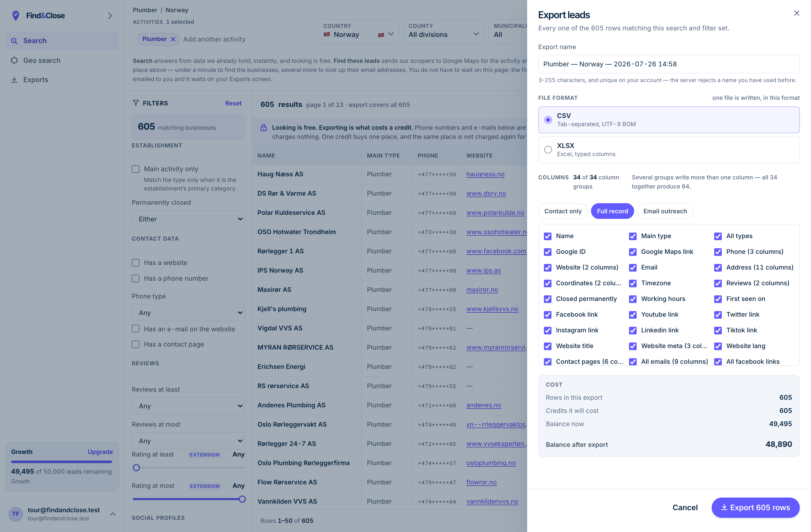Image resolution: width=811 pixels, height=532 pixels.
Task: Open the flowror.no website link
Action: (481, 482)
